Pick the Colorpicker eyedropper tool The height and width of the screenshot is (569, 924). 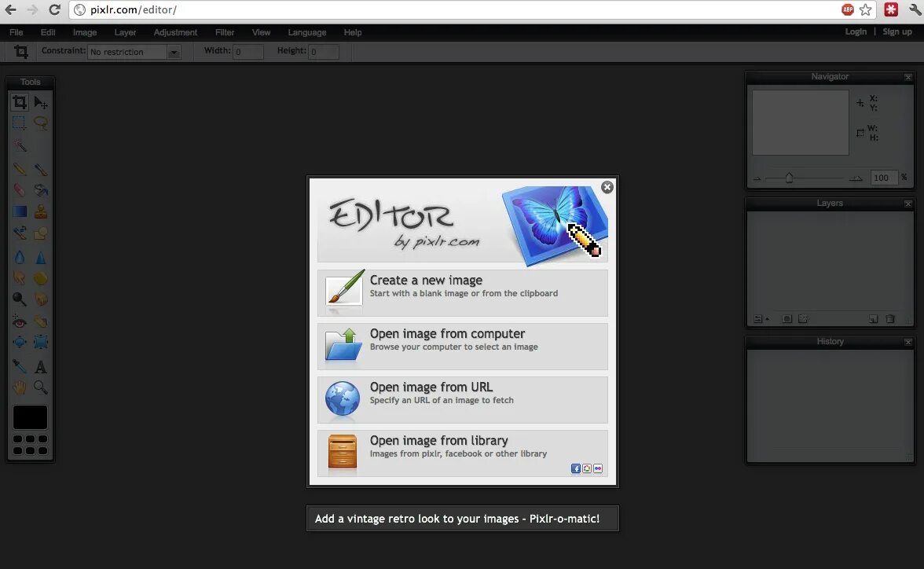point(20,367)
